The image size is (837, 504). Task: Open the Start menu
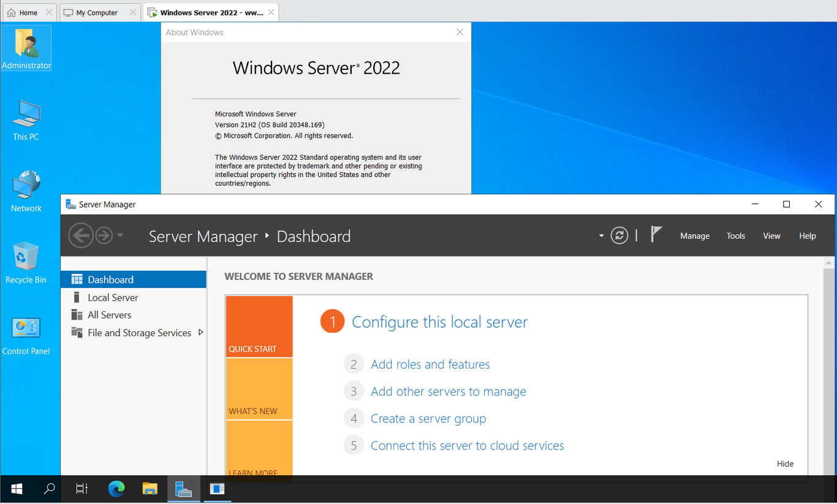17,489
